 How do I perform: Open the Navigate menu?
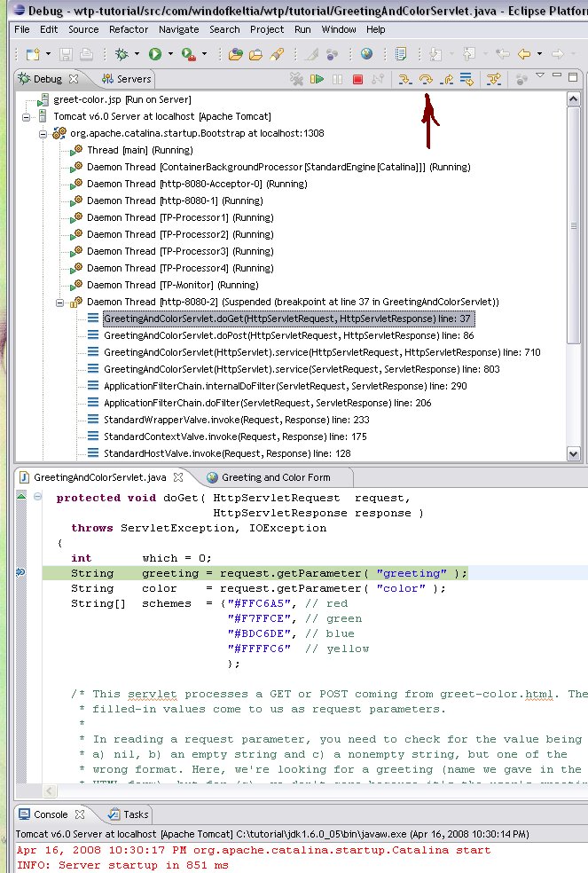pos(179,29)
